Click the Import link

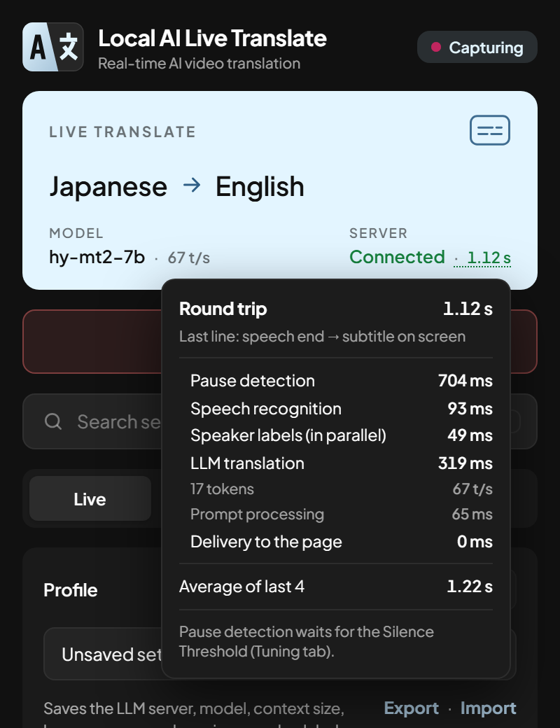(488, 708)
